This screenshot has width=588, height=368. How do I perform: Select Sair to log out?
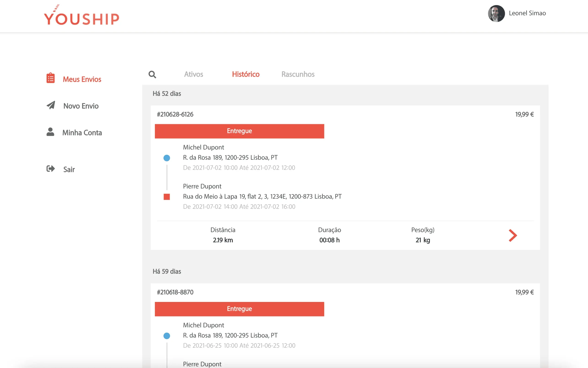point(69,170)
